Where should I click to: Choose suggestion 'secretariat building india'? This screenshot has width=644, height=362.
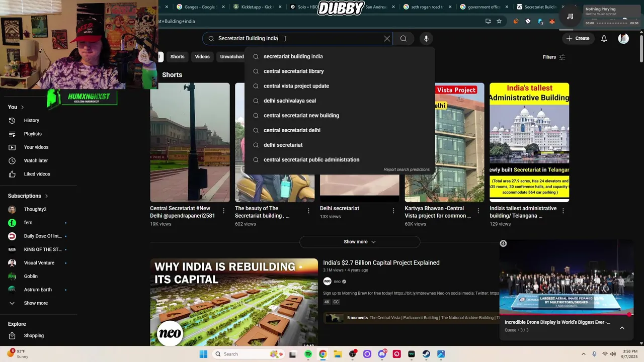pyautogui.click(x=340, y=56)
